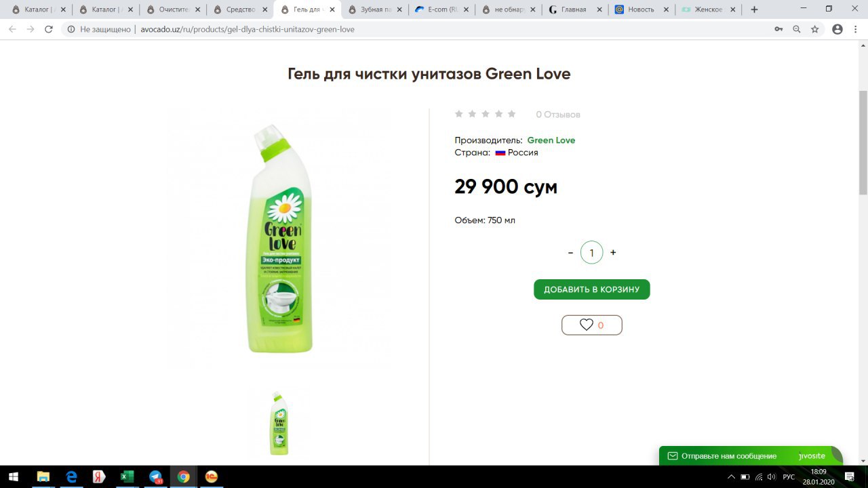Close the 'Очистител' tab
The height and width of the screenshot is (488, 868).
tap(197, 9)
